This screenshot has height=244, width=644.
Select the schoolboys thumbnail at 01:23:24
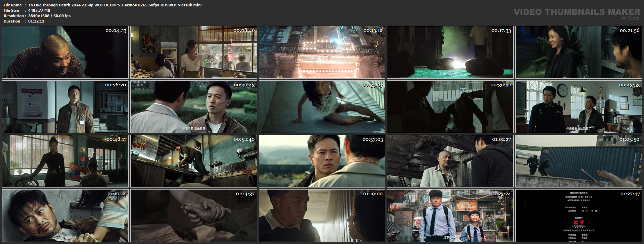[x=450, y=216]
